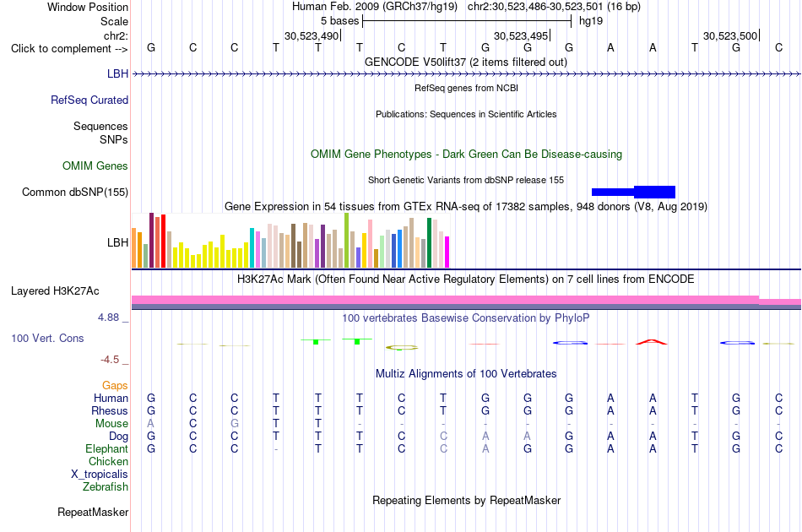Click the '5 bases' scale bar label
Viewport: 802px width, 532px height.
pyautogui.click(x=339, y=21)
